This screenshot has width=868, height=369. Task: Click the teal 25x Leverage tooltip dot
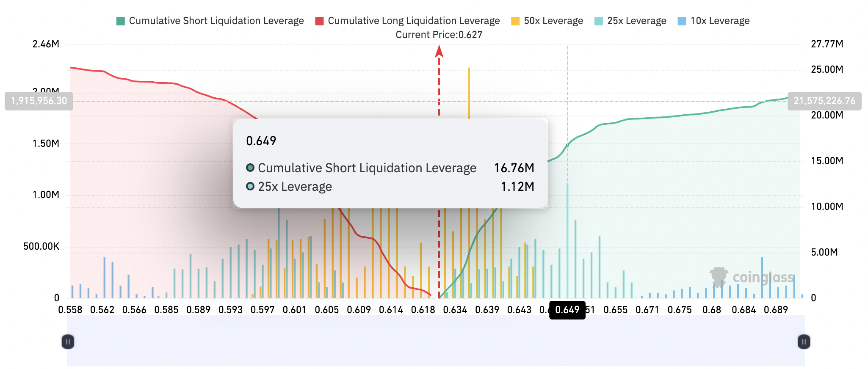250,187
